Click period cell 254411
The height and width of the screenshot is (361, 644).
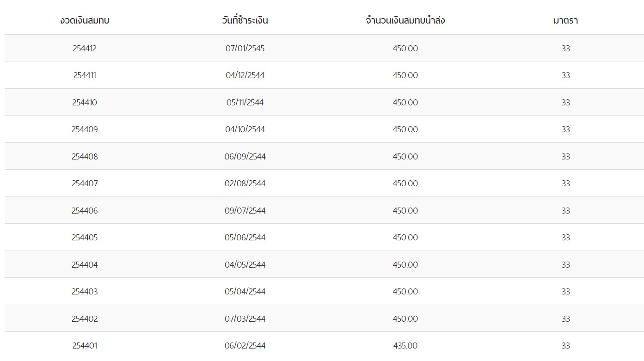[85, 75]
